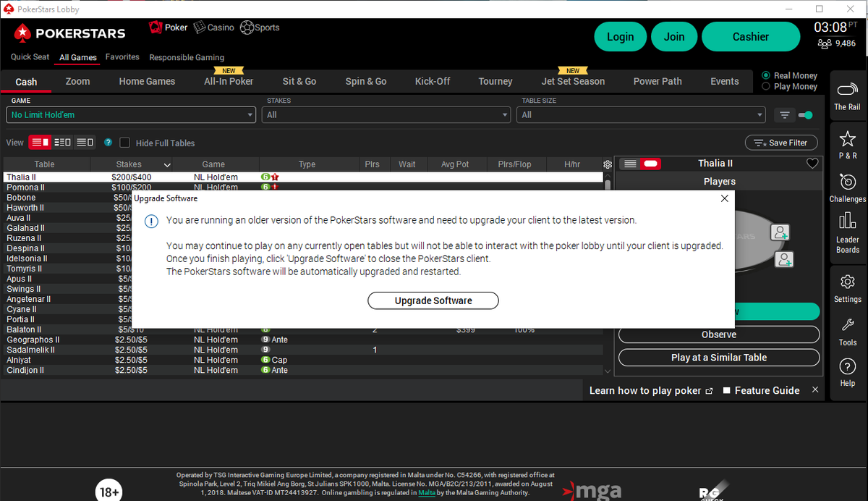Open Learn how to play poker link
The height and width of the screenshot is (501, 868).
click(x=651, y=390)
